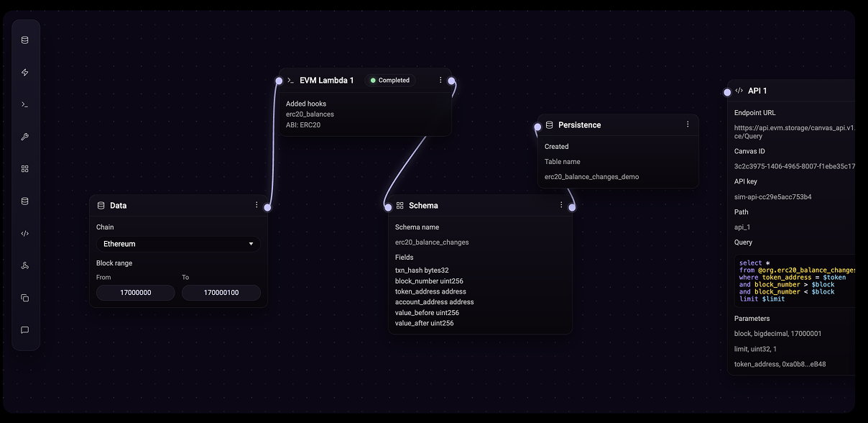Click the grid schema icon in the sidebar

pos(25,168)
